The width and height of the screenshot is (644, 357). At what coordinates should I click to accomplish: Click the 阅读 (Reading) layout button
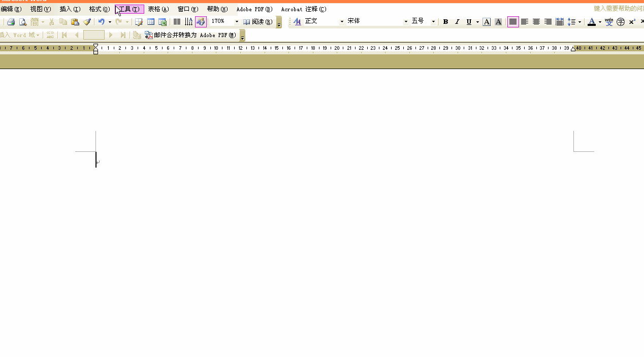(258, 22)
